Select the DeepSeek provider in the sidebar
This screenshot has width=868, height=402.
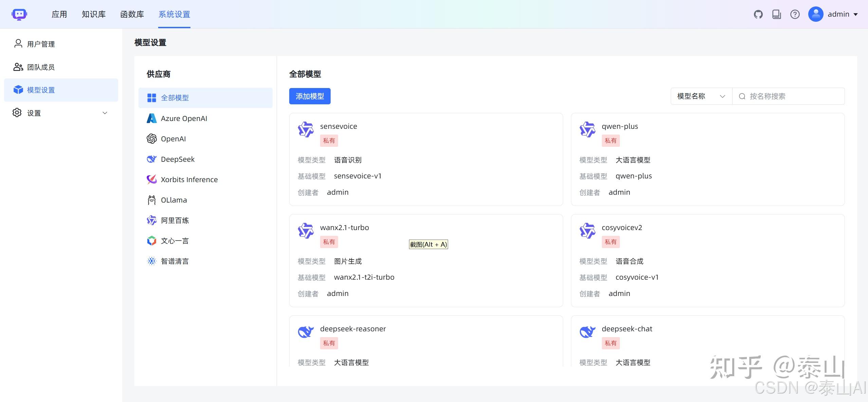177,159
